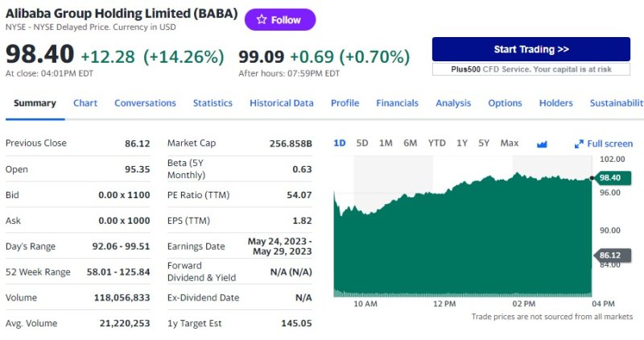Go to the Conversations tab

(145, 103)
